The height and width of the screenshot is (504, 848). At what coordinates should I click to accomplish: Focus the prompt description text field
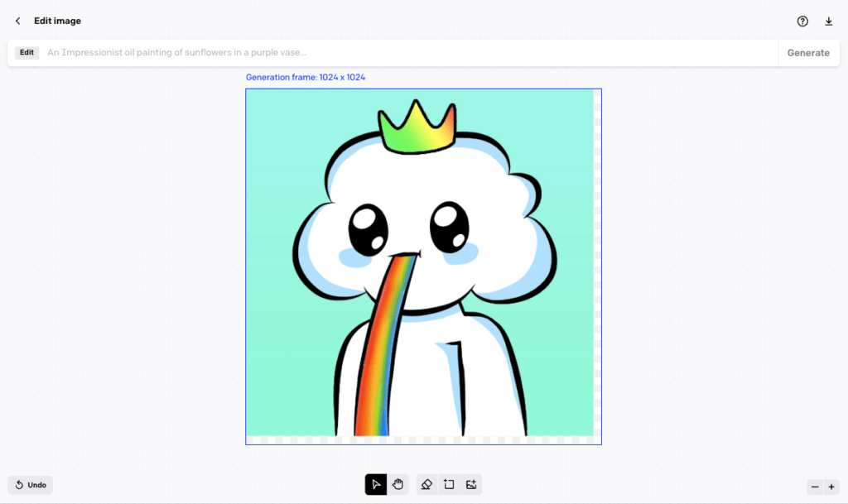pos(406,53)
